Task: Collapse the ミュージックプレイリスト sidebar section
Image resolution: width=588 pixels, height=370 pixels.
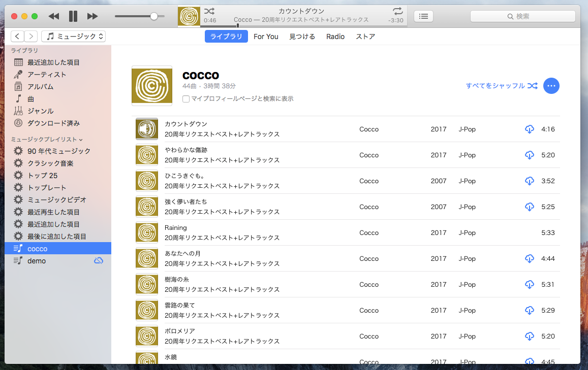Action: pyautogui.click(x=80, y=140)
